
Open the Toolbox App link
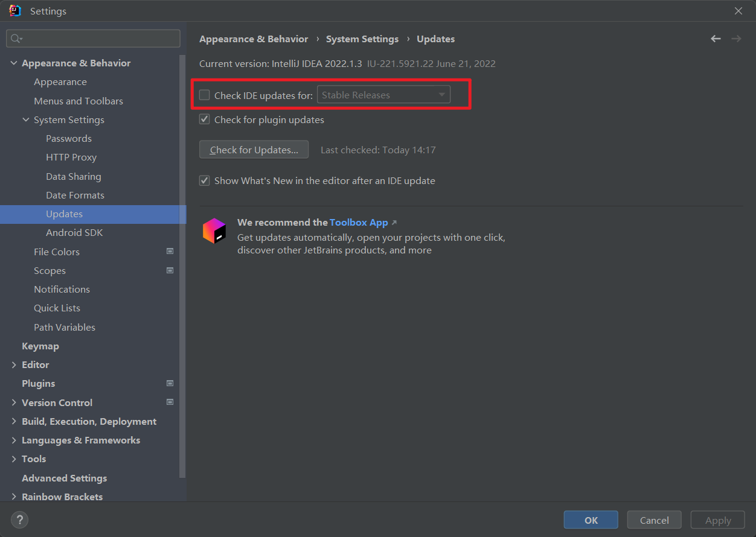point(359,223)
